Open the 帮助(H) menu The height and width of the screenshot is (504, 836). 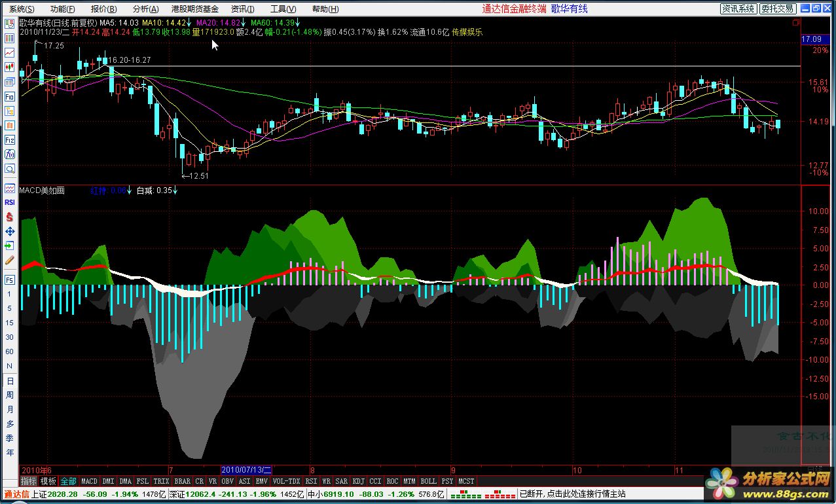tap(325, 9)
